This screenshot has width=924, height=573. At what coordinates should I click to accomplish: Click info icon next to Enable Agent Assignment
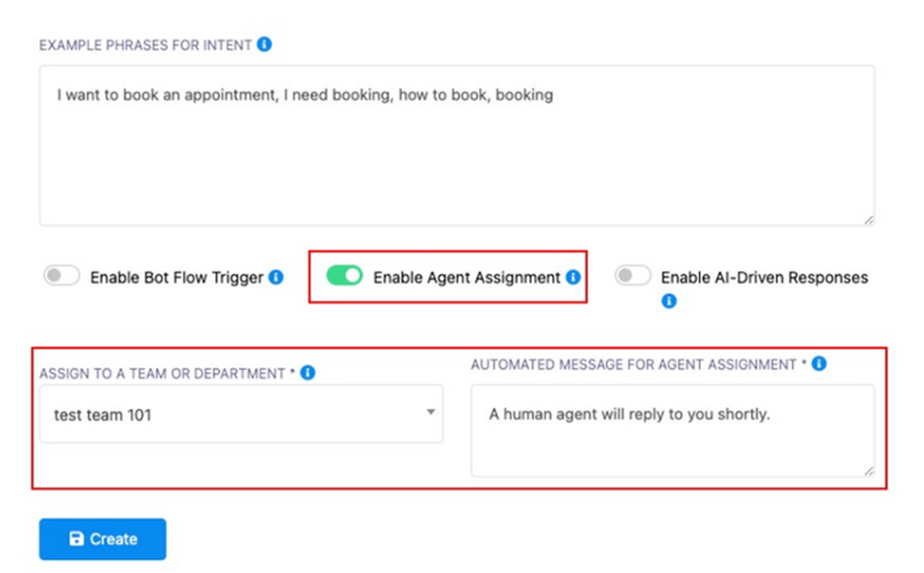click(574, 278)
